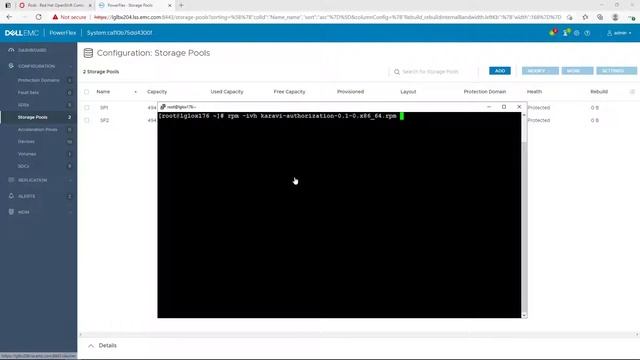The image size is (640, 360).
Task: Sort by Rebuild column header
Action: pos(599,92)
